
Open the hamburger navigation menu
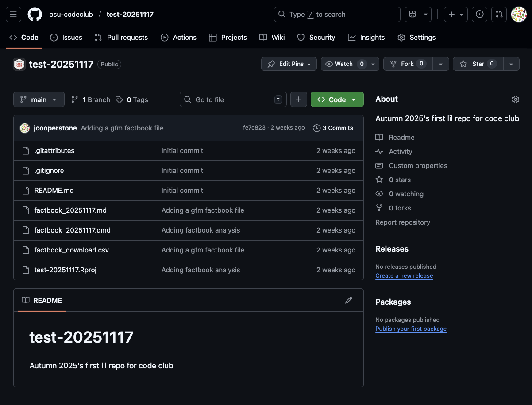click(13, 14)
